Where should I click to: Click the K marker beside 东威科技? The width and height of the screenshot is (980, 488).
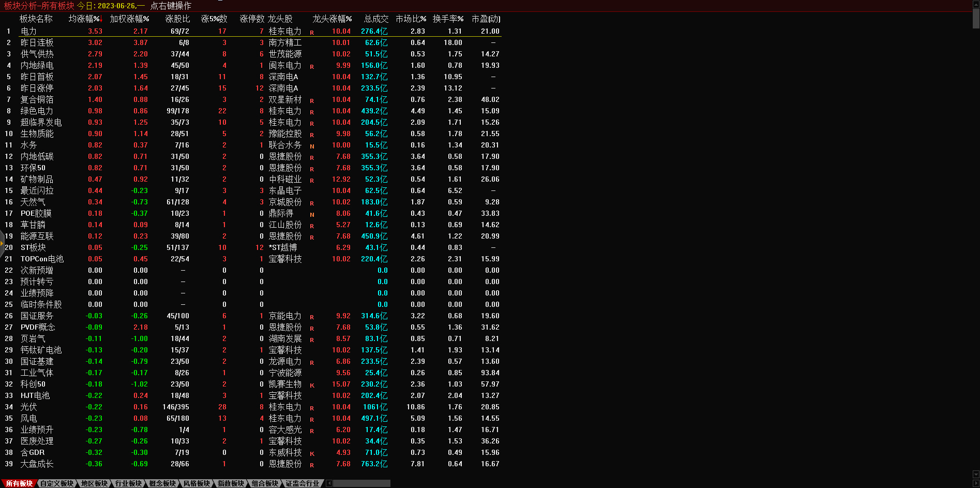click(312, 453)
